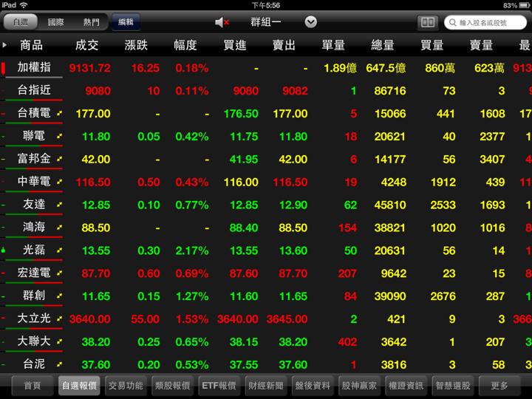This screenshot has width=532, height=399.
Task: Expand columns via triangle left of 商品
Action: pos(5,45)
